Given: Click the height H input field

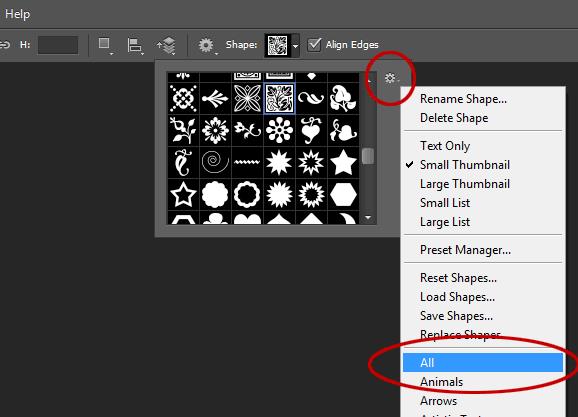Looking at the screenshot, I should pyautogui.click(x=58, y=45).
